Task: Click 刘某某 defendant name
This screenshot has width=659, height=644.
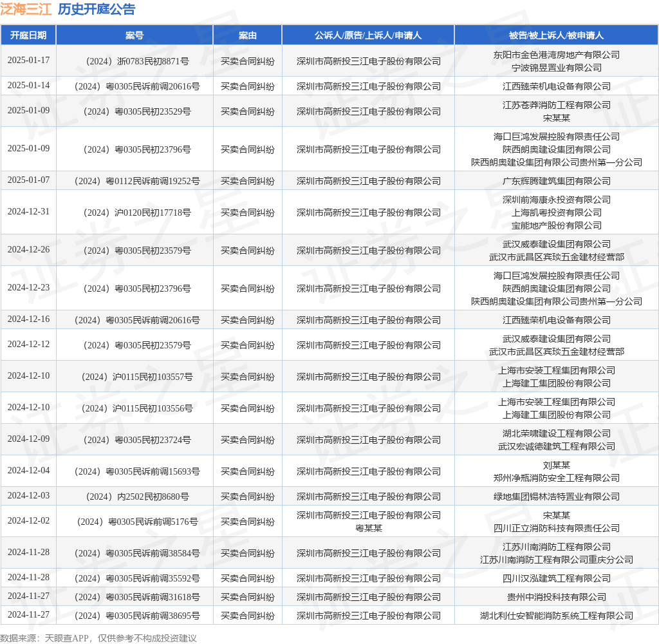Action: point(557,465)
